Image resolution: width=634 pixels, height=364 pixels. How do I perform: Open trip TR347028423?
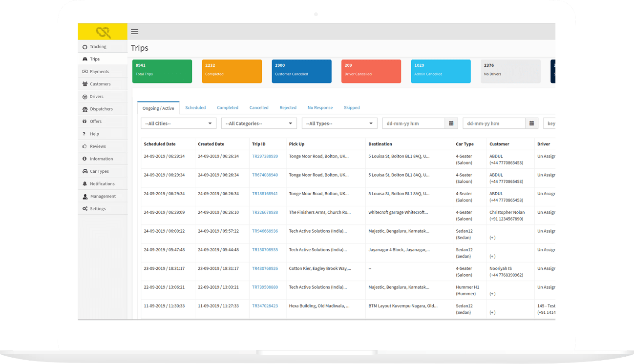tap(265, 306)
